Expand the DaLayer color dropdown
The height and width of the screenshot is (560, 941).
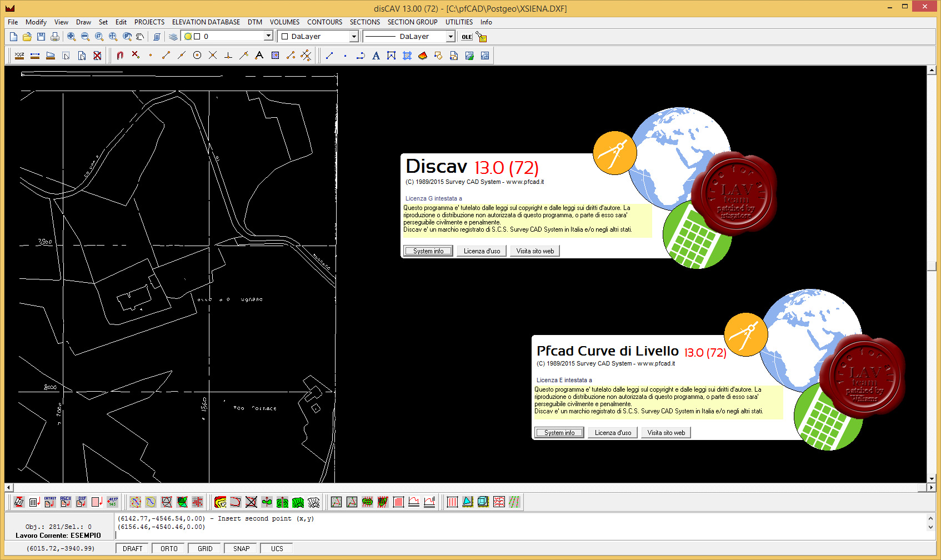point(354,37)
